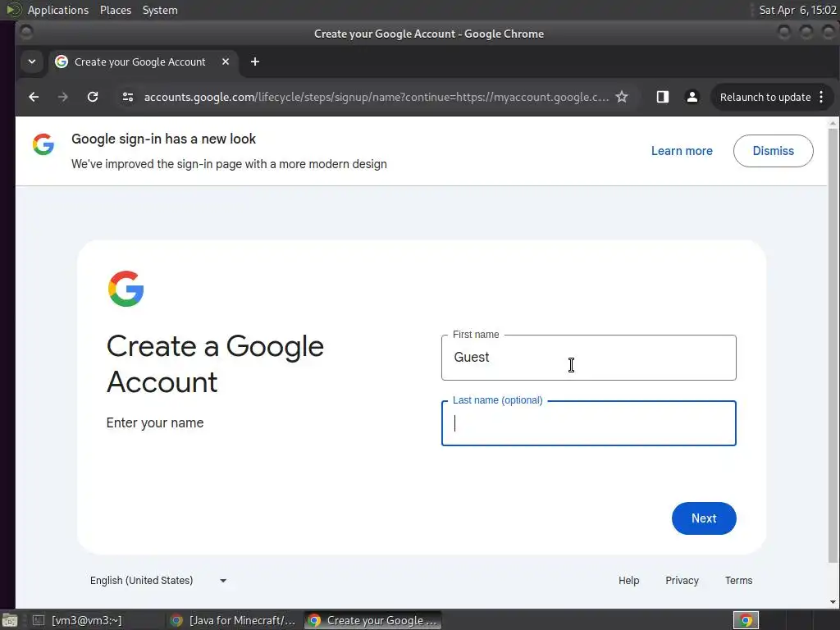Close the Create your Google Account tab

(x=226, y=62)
